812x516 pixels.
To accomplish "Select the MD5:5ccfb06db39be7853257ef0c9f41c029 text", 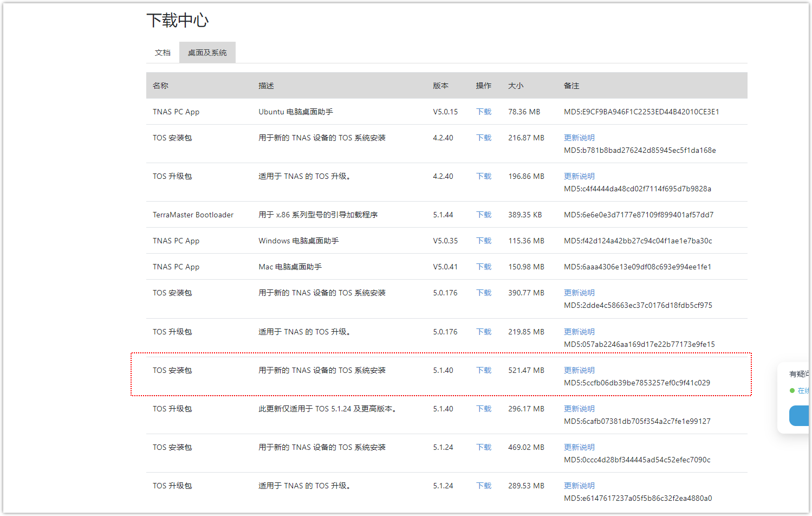I will (637, 383).
